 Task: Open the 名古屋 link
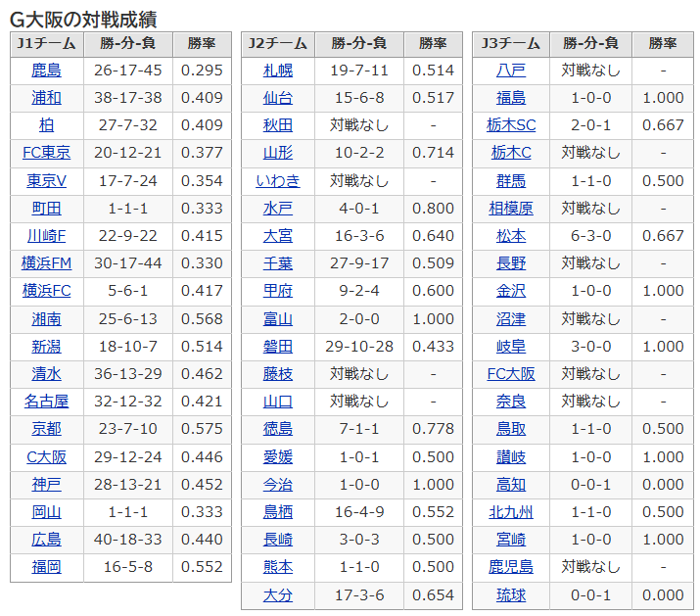(46, 402)
